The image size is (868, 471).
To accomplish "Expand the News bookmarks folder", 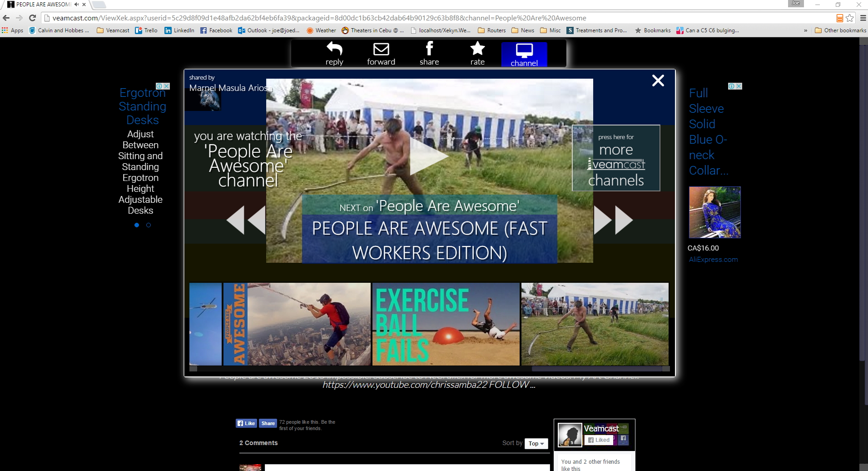I will click(523, 30).
